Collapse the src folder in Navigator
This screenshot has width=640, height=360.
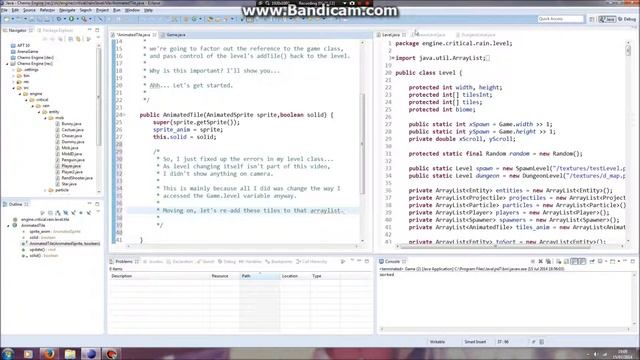click(13, 88)
